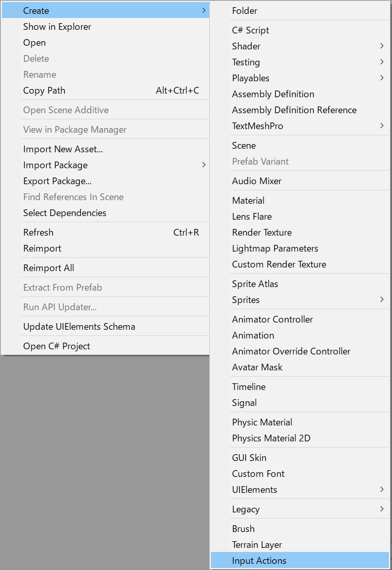
Task: Create a new Animator Controller
Action: (299, 319)
